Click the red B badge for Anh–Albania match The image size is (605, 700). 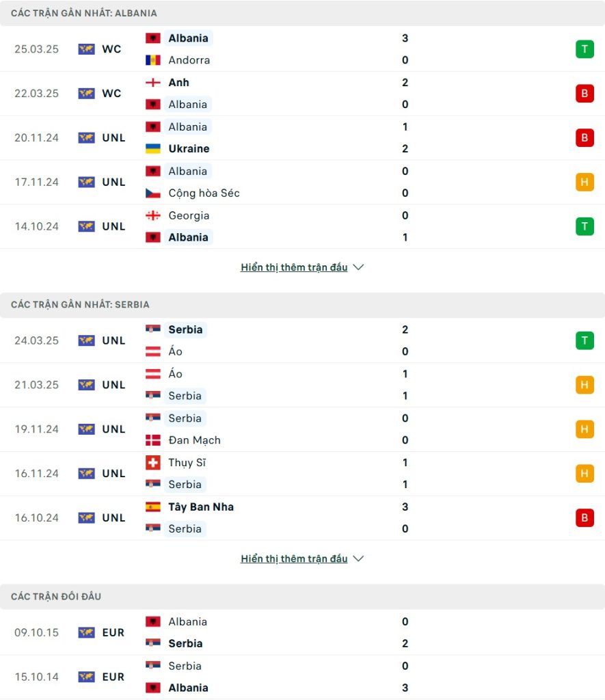click(x=584, y=93)
